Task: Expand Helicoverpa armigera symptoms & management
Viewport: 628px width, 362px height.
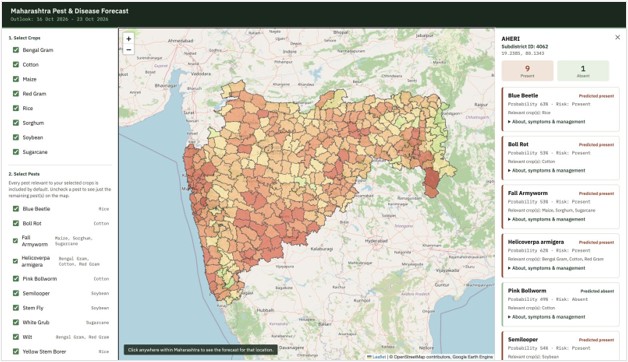Action: pos(547,268)
